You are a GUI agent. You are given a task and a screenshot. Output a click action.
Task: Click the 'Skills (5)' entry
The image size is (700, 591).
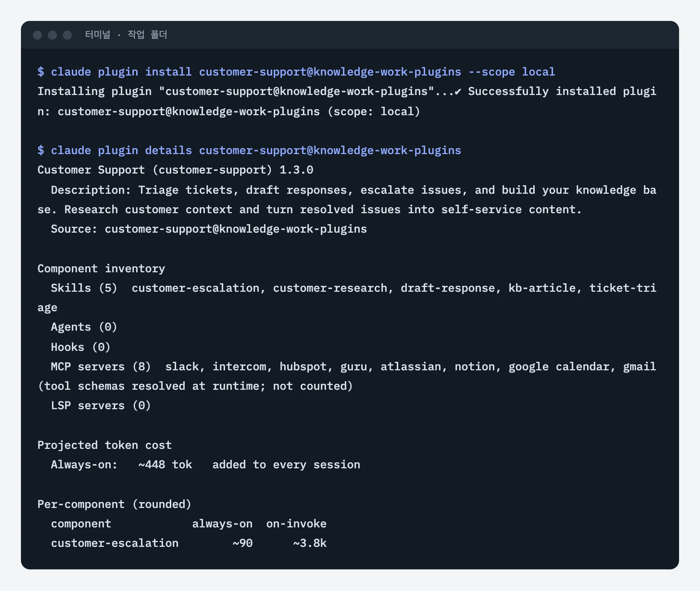tap(84, 288)
